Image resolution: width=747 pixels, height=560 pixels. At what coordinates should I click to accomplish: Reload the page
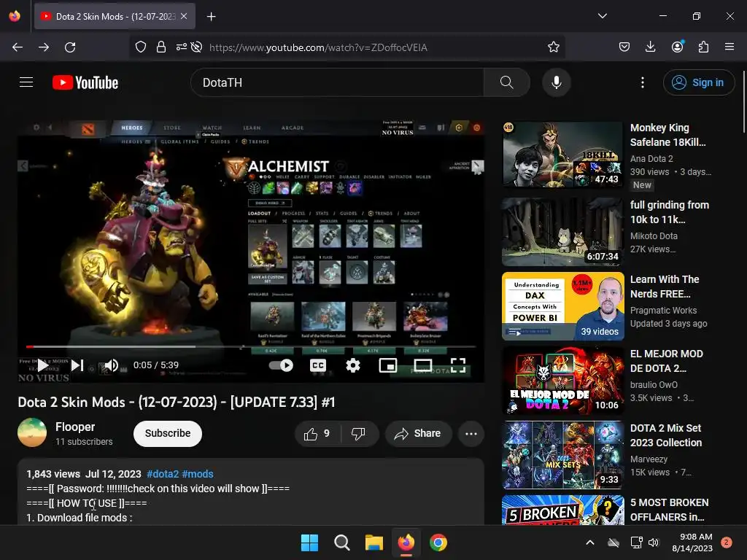click(70, 47)
